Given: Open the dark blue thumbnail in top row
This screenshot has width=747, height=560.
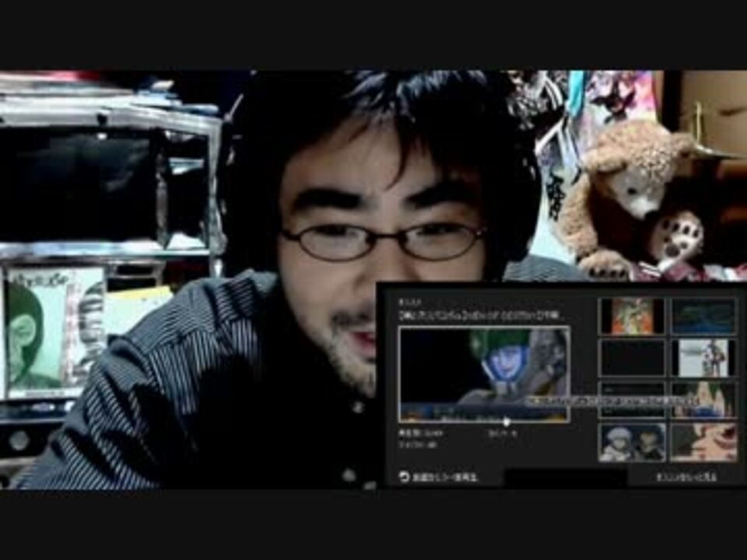Looking at the screenshot, I should click(x=703, y=317).
